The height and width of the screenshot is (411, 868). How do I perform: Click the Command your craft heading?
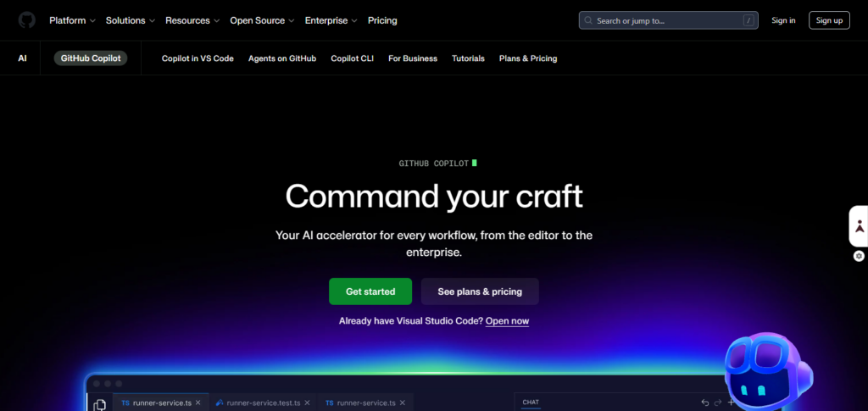434,196
